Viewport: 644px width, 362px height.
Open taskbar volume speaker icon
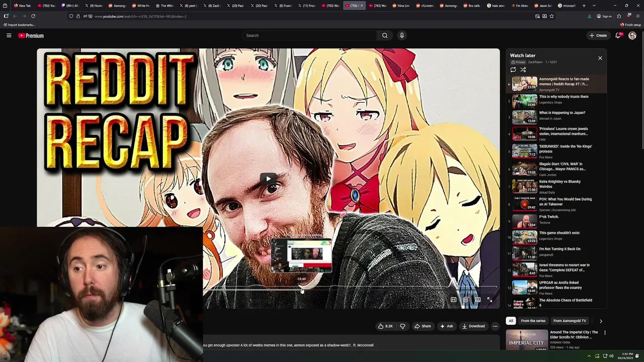611,356
